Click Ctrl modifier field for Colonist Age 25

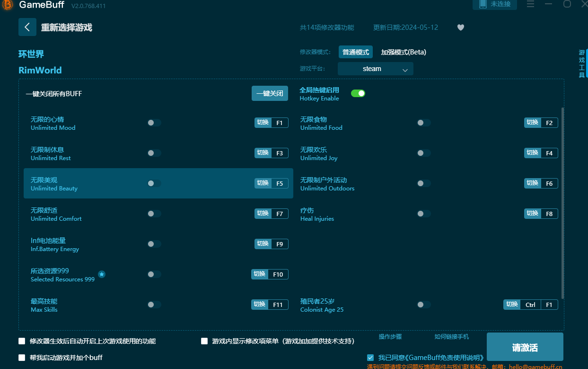pyautogui.click(x=530, y=305)
